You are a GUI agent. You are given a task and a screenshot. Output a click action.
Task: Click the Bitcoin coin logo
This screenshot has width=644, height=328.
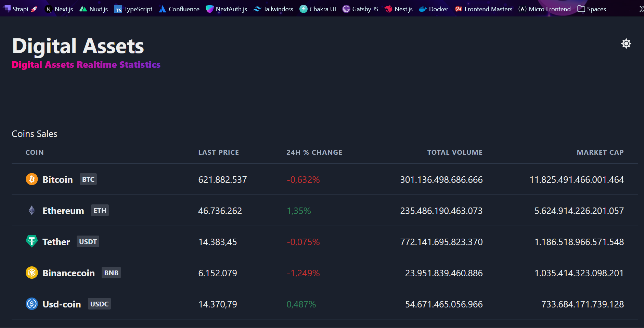pos(32,179)
